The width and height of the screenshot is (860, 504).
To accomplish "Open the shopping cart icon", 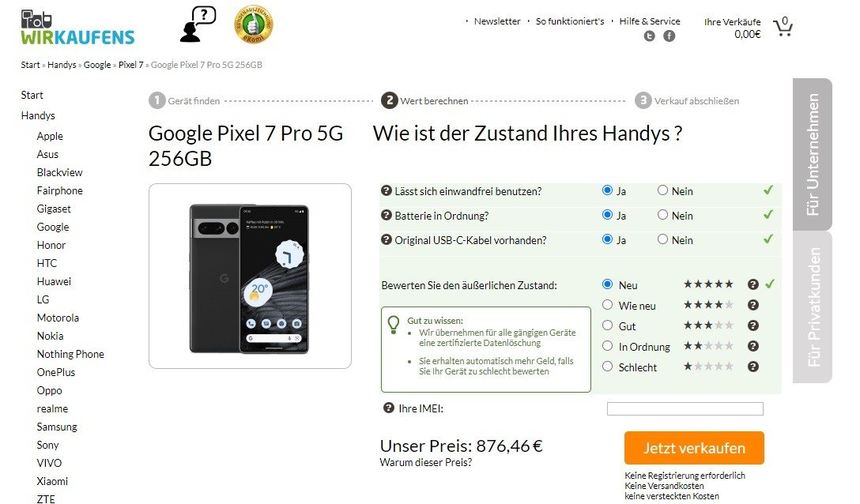I will [783, 26].
